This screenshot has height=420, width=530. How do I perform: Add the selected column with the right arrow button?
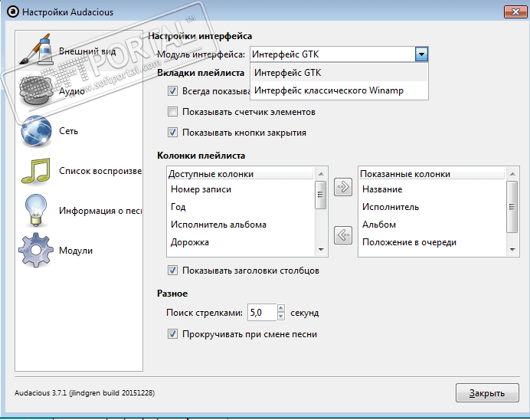pos(343,187)
